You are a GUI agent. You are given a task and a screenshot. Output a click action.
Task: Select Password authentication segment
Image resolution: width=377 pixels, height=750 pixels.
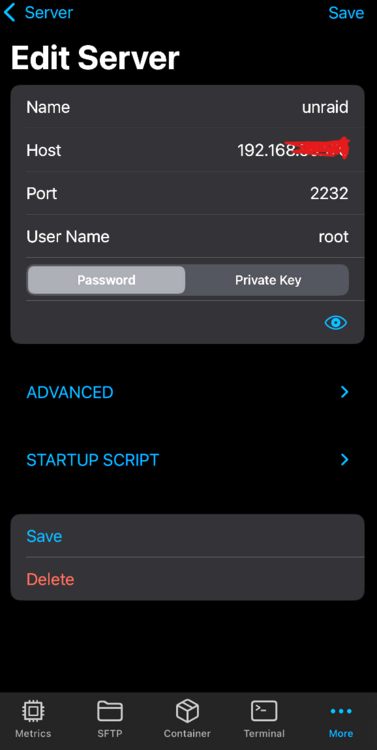(106, 280)
